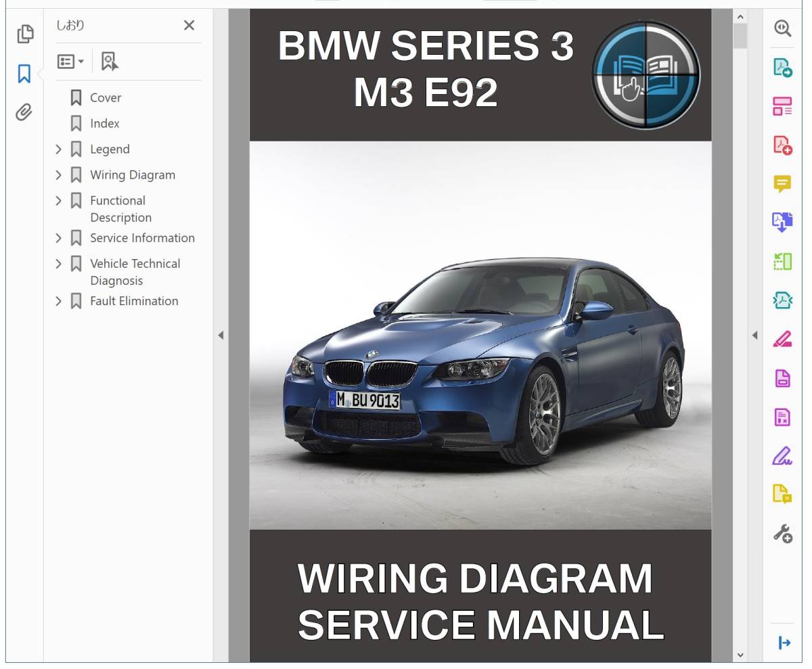
Task: Open the Redact pen tool
Action: pyautogui.click(x=783, y=339)
